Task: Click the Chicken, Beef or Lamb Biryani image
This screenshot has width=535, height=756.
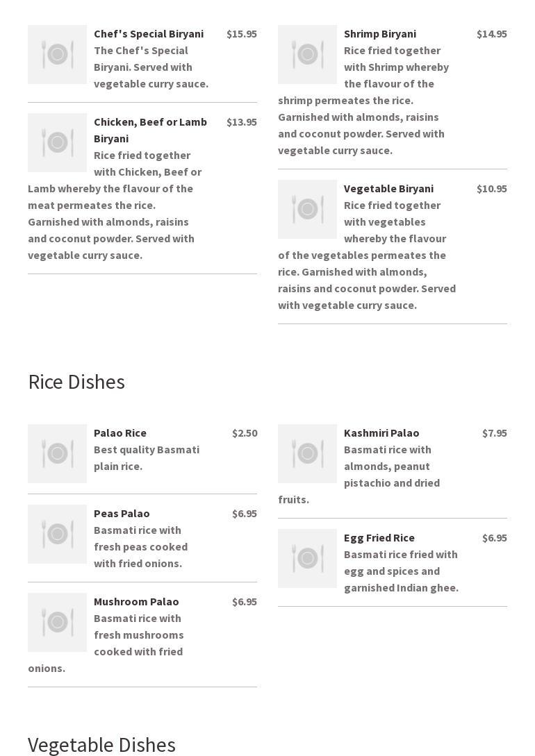Action: pyautogui.click(x=57, y=143)
